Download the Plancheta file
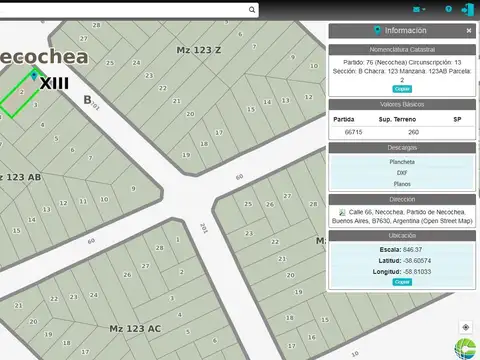 (402, 162)
